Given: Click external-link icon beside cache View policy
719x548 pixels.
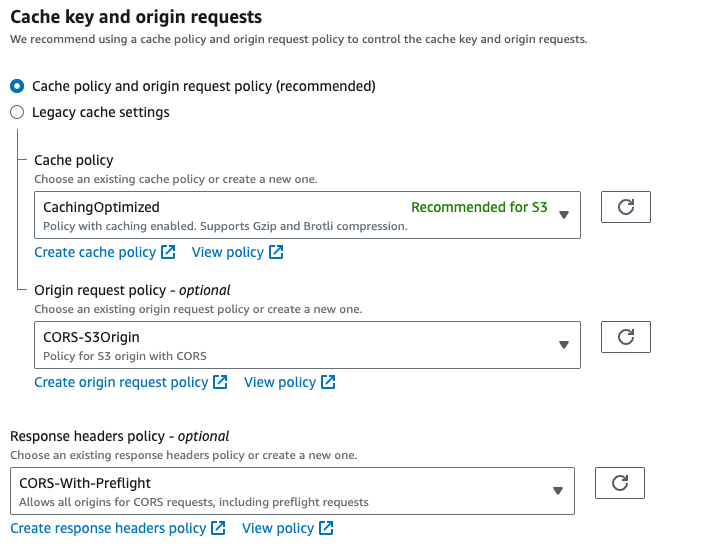Looking at the screenshot, I should click(x=276, y=252).
